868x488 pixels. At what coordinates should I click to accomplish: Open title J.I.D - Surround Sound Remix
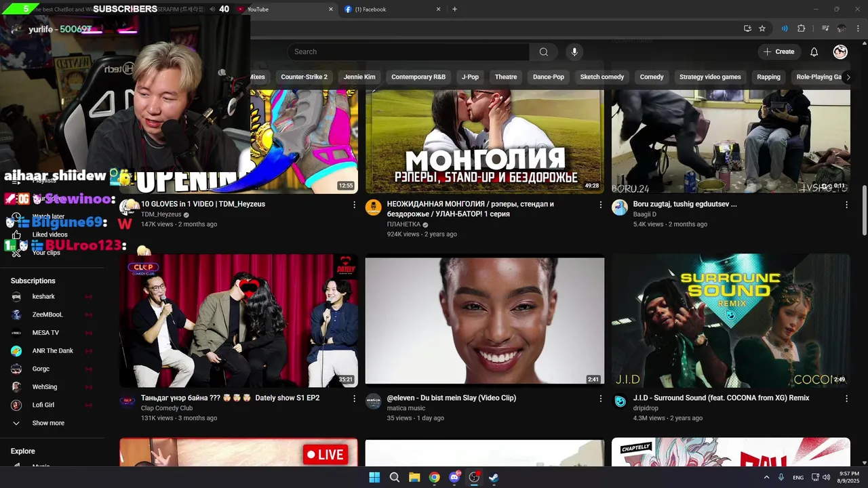coord(721,398)
